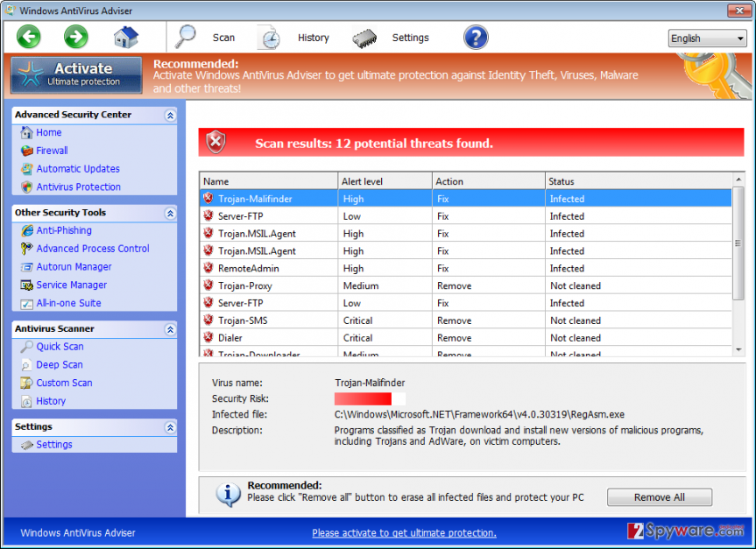The width and height of the screenshot is (756, 549).
Task: Click the green back arrow icon
Action: point(28,37)
